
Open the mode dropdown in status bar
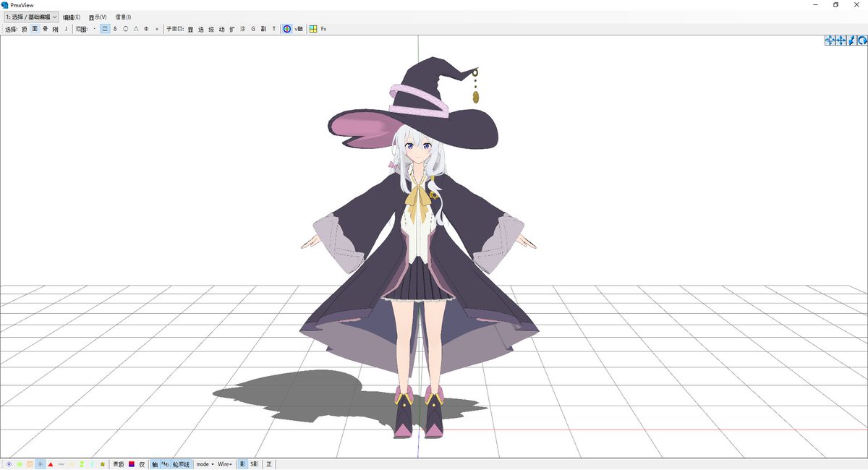click(x=205, y=464)
